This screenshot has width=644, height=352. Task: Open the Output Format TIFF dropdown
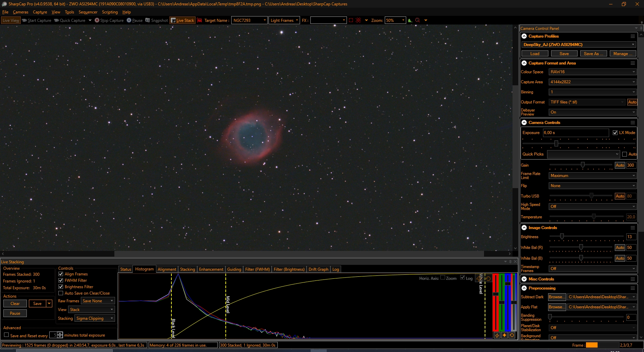tap(587, 102)
